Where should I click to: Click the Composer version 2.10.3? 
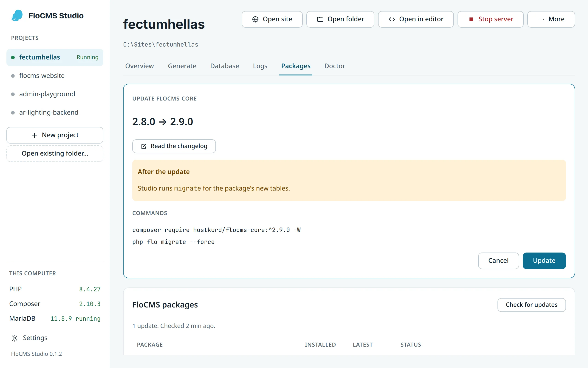click(x=90, y=304)
